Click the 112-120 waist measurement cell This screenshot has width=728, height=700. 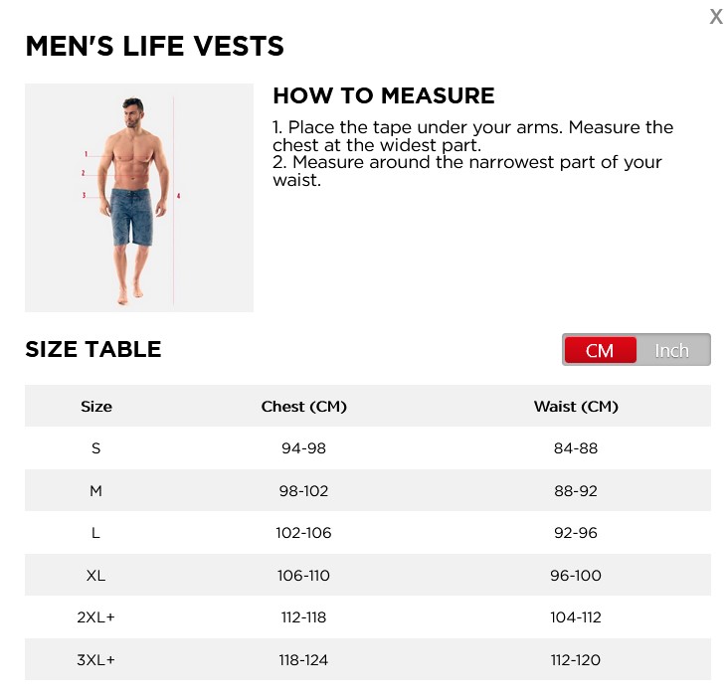tap(576, 660)
